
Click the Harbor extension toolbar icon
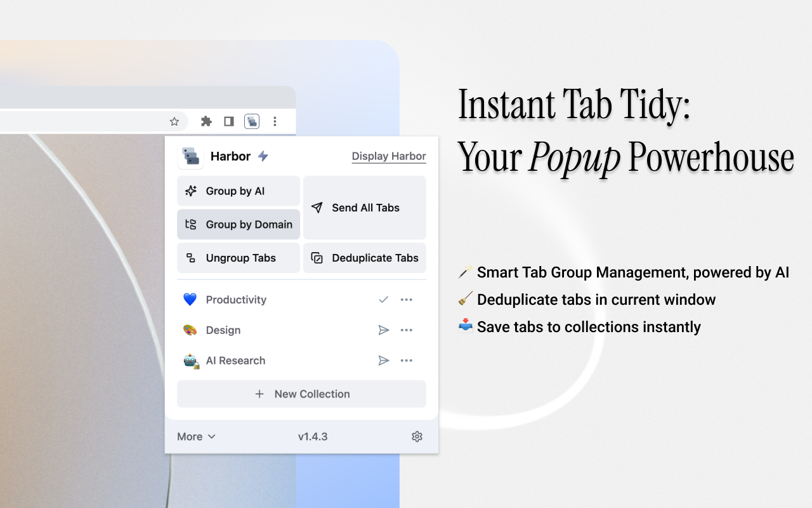252,121
